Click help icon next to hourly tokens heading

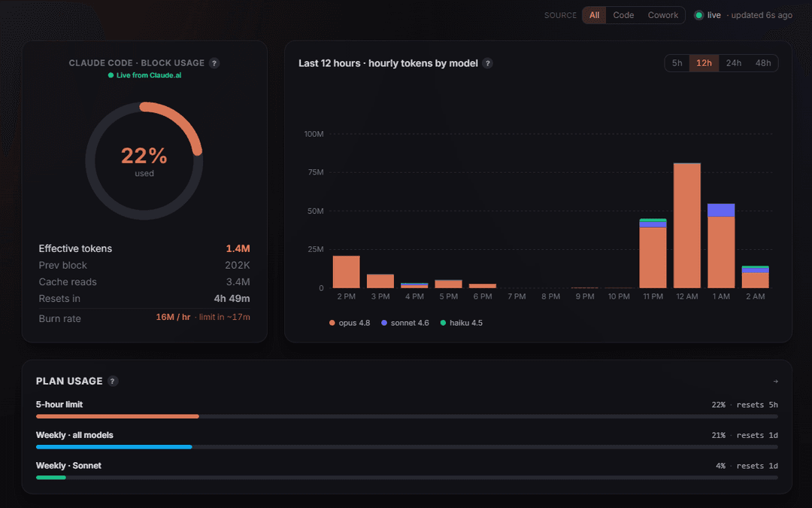click(487, 63)
